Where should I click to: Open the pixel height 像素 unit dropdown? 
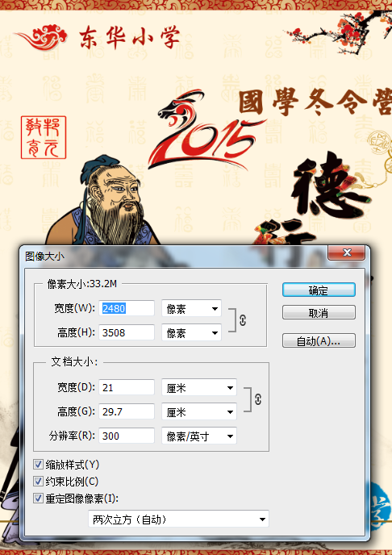(191, 332)
